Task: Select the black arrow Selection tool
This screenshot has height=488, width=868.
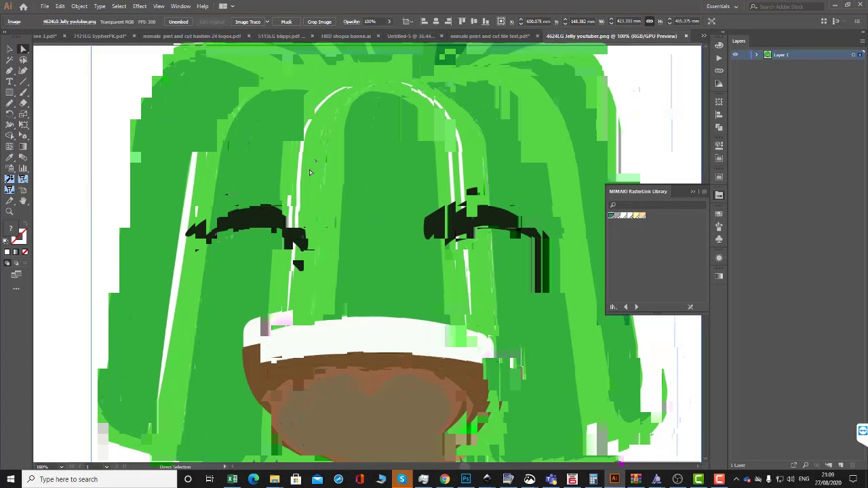Action: pos(9,49)
